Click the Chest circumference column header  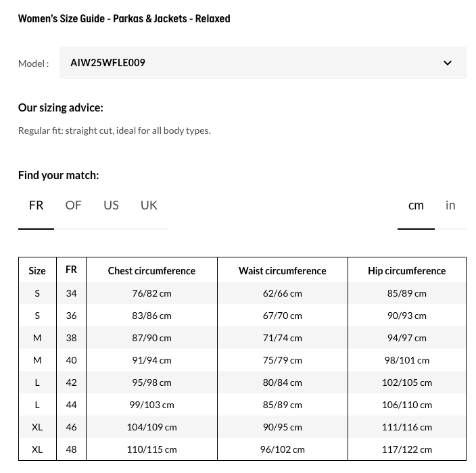tap(151, 271)
